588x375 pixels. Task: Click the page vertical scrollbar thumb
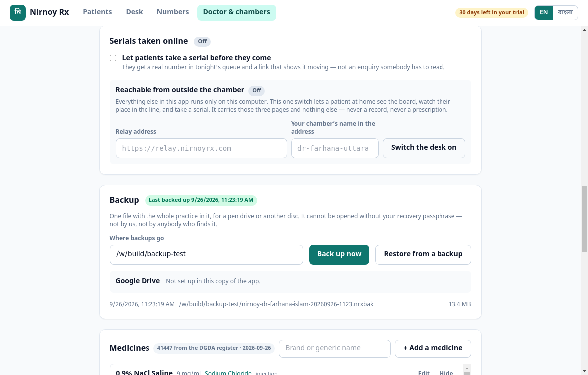click(584, 219)
